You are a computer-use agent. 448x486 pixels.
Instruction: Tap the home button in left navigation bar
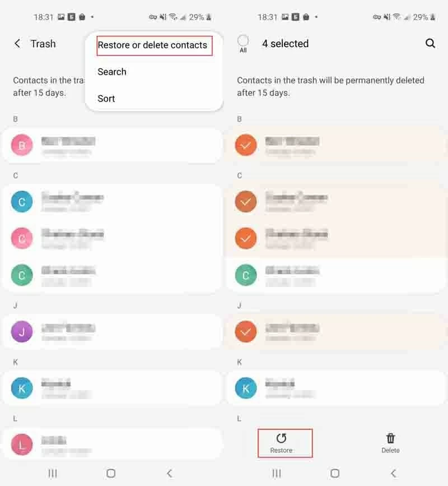[x=111, y=473]
